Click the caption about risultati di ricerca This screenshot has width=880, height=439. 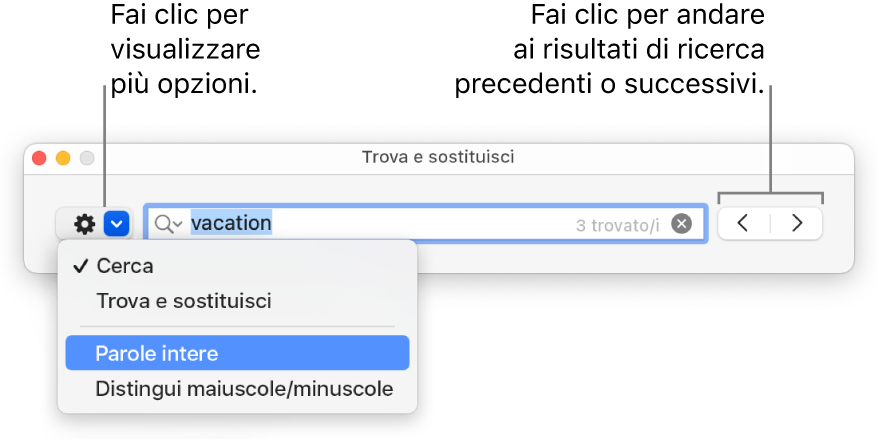click(x=610, y=51)
